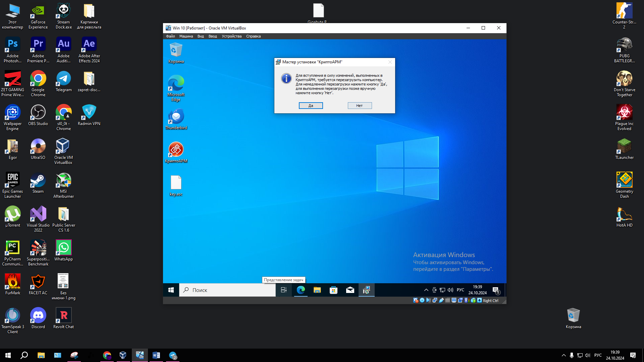Select WhatsApp shortcut on host desktop
This screenshot has height=362, width=644.
pyautogui.click(x=64, y=251)
